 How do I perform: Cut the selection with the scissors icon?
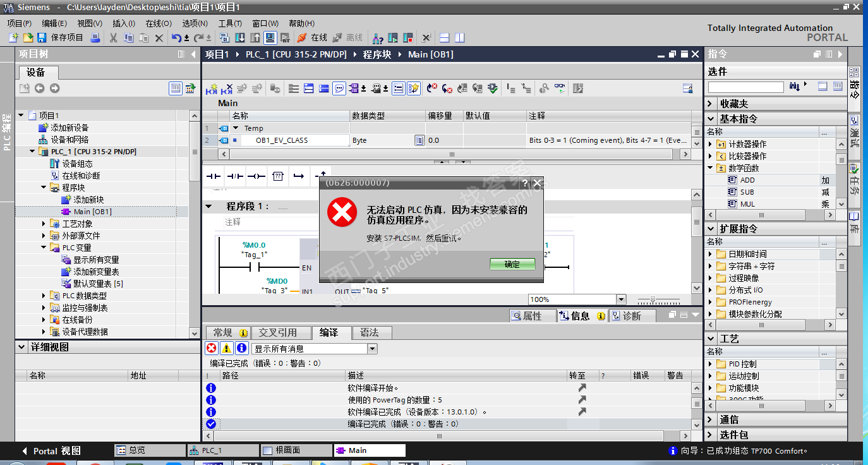114,38
